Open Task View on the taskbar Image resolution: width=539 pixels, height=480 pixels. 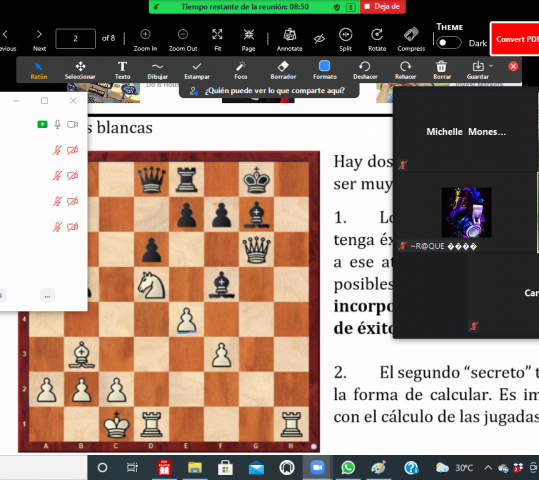[132, 468]
